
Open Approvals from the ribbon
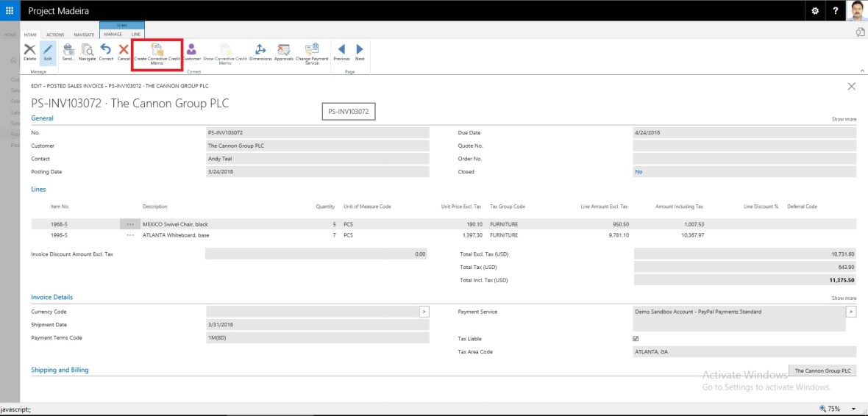[x=284, y=51]
